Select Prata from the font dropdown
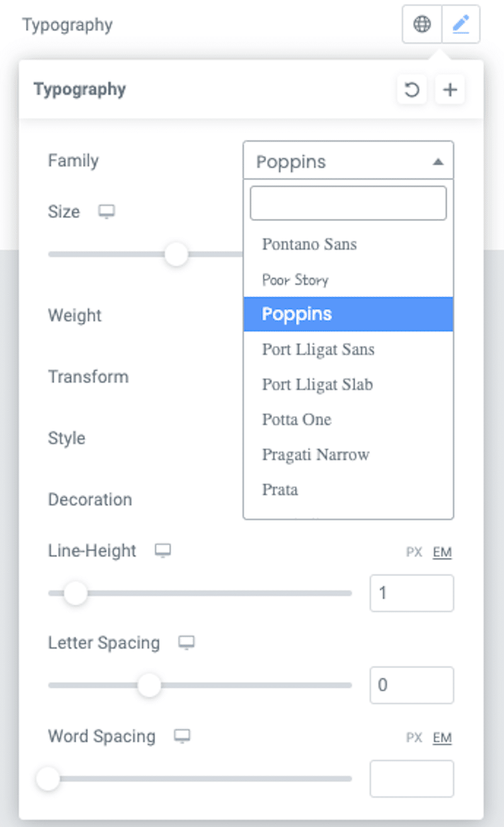504x827 pixels. point(280,490)
